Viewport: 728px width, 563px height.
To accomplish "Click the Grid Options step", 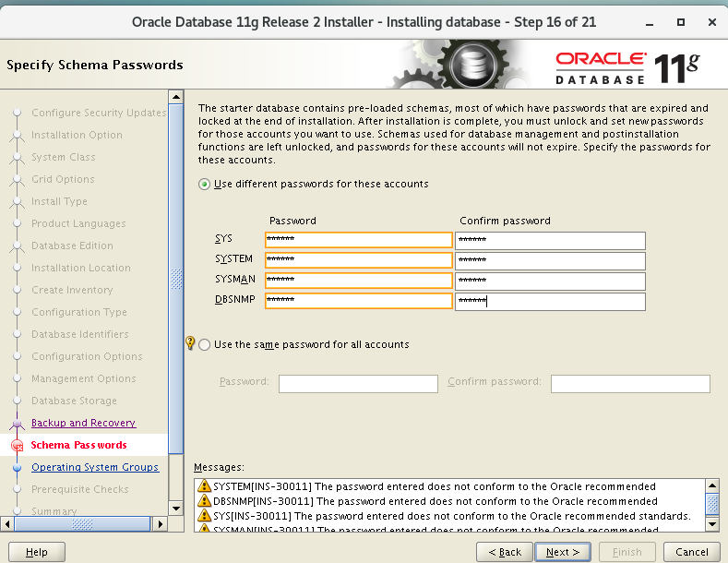I will [x=63, y=179].
